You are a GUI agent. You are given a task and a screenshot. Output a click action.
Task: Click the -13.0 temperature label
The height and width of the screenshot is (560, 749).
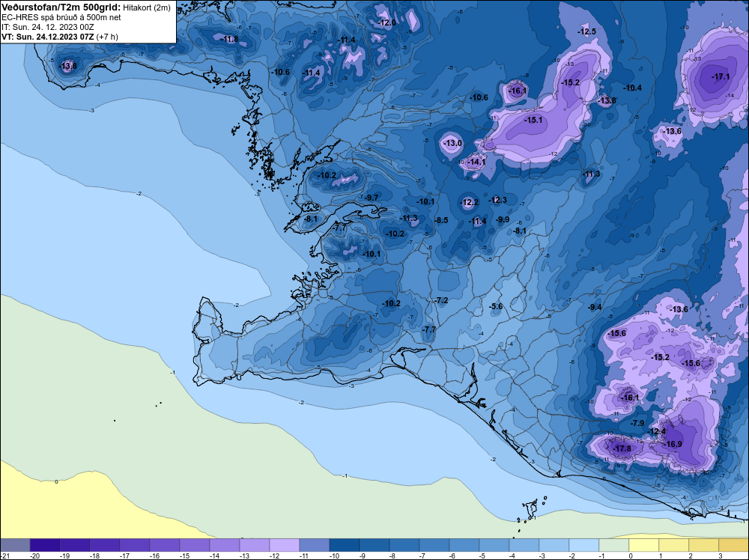453,143
